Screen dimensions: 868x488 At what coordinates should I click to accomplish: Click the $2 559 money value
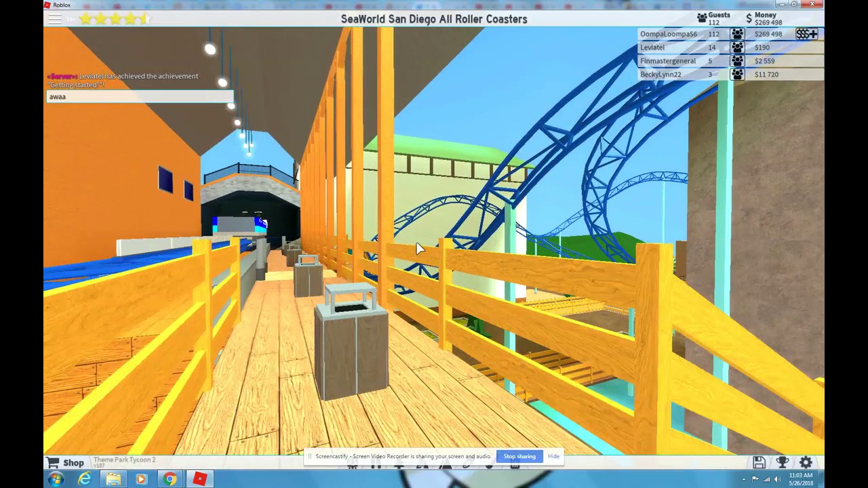tap(764, 61)
